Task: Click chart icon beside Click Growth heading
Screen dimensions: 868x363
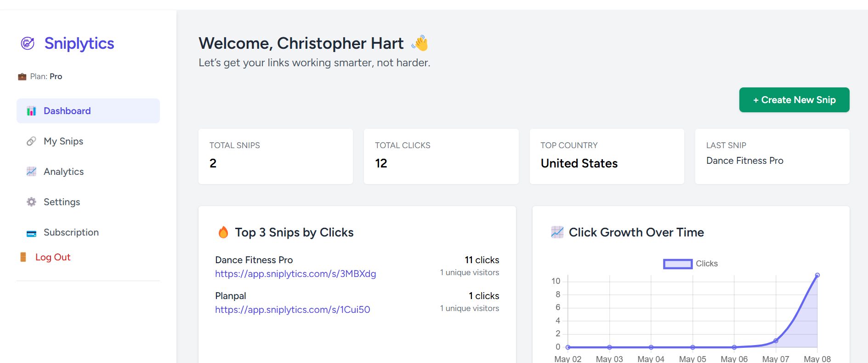Action: coord(557,232)
